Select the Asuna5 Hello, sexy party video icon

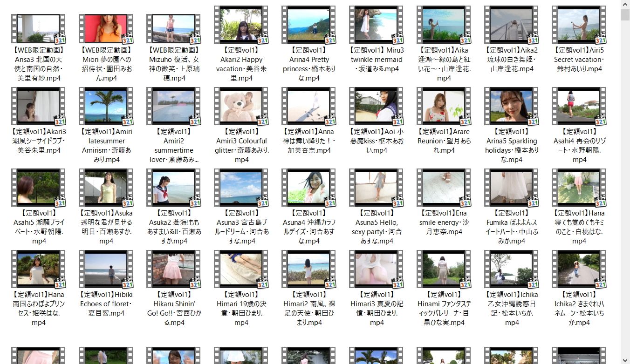click(376, 188)
